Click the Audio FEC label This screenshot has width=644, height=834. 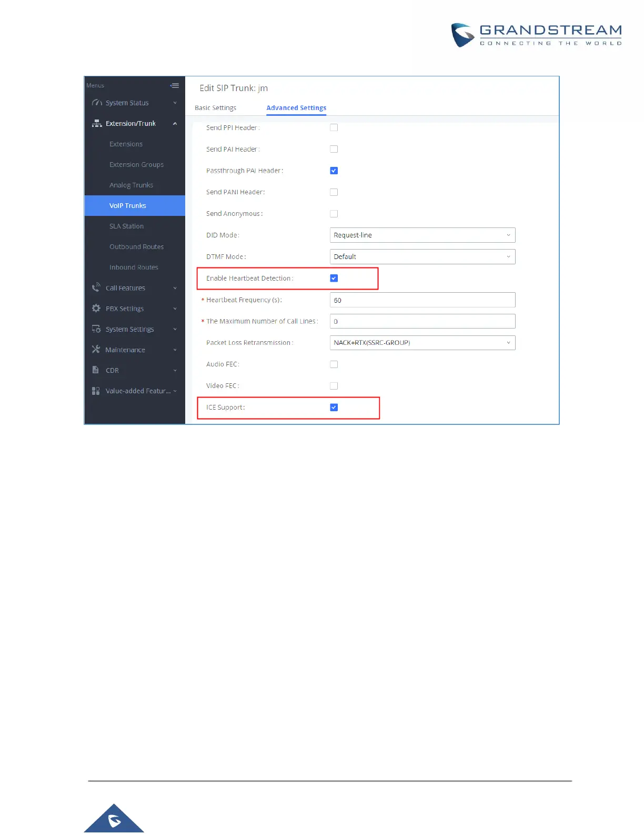(x=223, y=364)
